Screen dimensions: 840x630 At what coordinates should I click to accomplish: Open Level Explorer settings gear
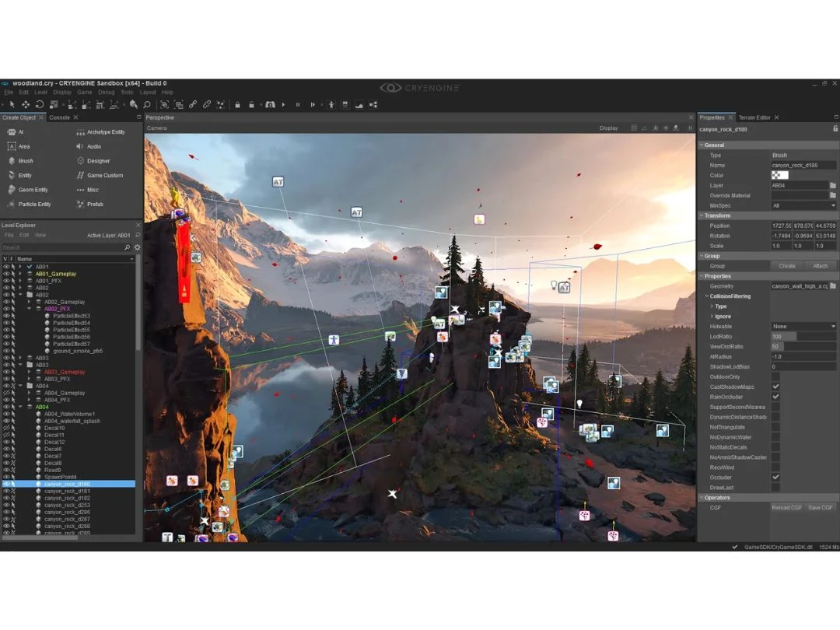(138, 247)
